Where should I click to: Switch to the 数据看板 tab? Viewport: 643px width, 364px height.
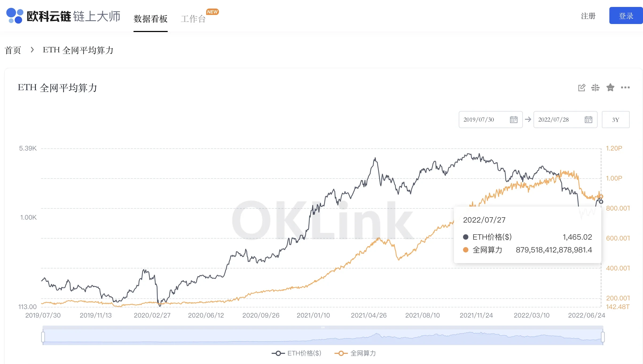click(151, 19)
